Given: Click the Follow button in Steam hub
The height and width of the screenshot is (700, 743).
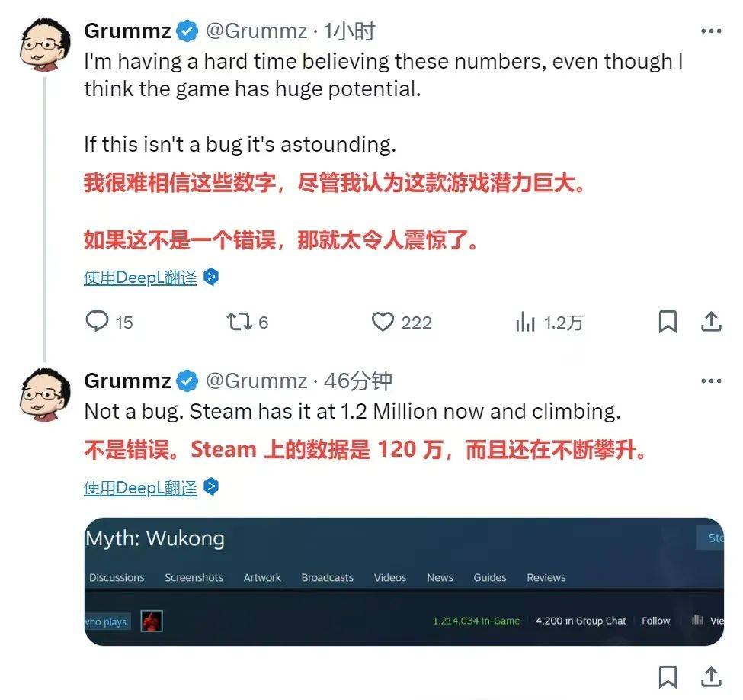Looking at the screenshot, I should click(656, 621).
